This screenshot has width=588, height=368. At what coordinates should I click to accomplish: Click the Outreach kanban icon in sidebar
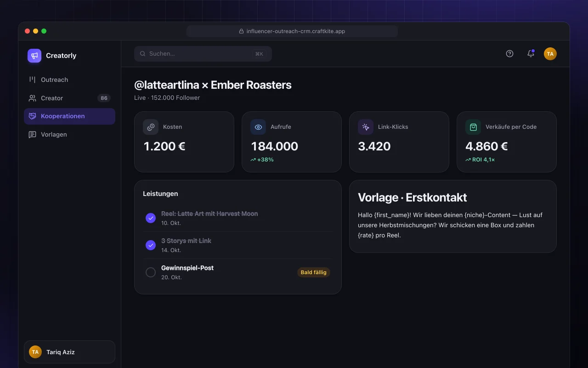point(32,80)
